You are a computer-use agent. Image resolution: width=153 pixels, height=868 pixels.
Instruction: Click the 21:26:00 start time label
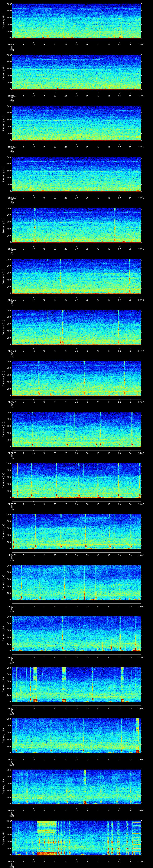[x=12, y=657]
